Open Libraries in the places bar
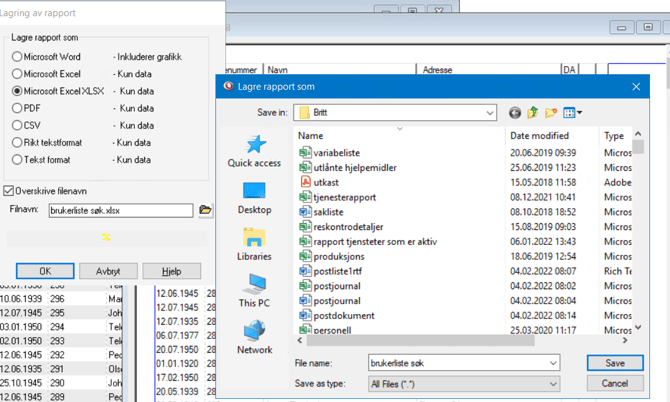The image size is (670, 402). 254,244
